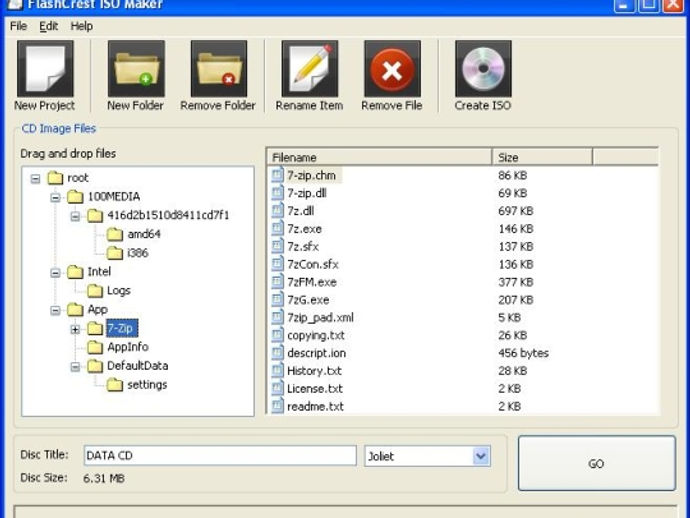Click file icon next to descript.ion
Viewport: 690px width, 518px height.
point(277,353)
